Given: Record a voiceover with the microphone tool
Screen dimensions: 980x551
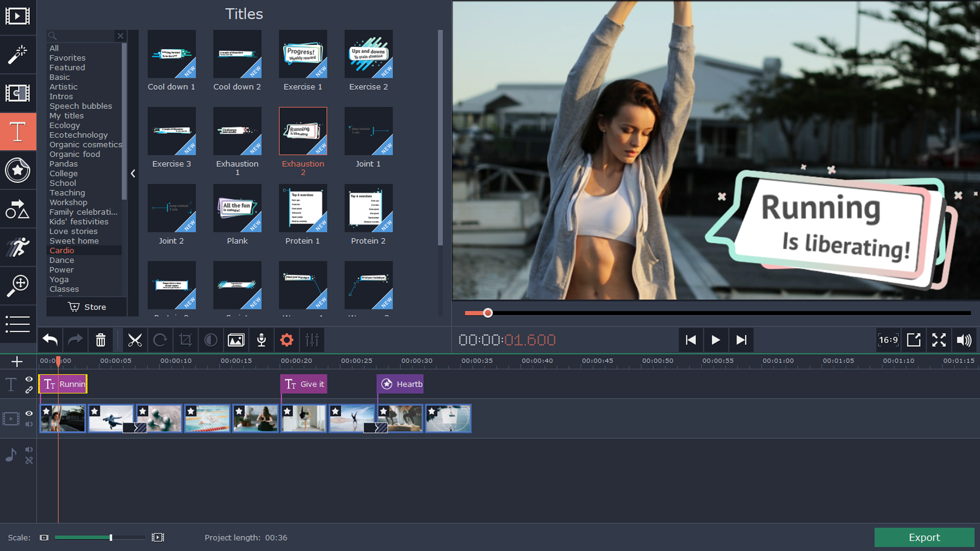Looking at the screenshot, I should pyautogui.click(x=261, y=340).
